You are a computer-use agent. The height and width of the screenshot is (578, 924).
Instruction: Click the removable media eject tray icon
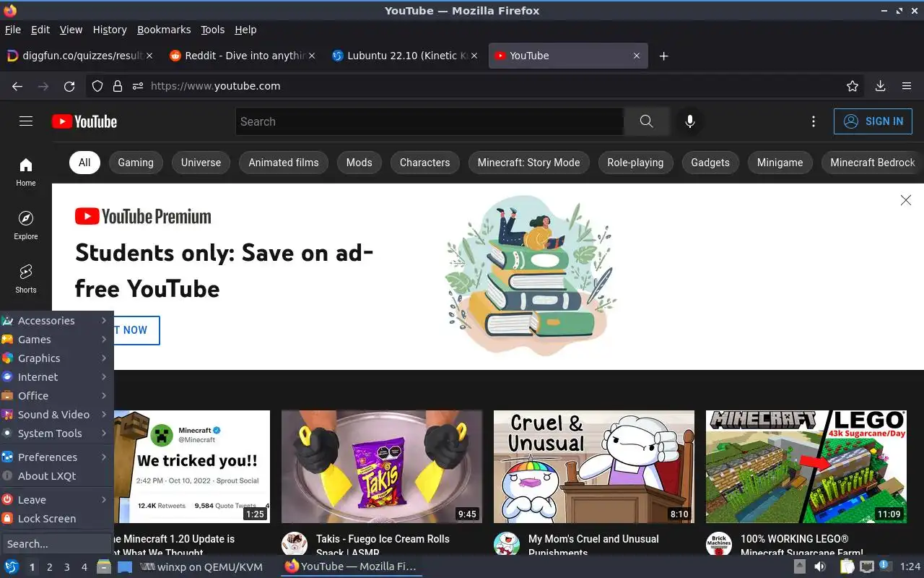pyautogui.click(x=801, y=567)
